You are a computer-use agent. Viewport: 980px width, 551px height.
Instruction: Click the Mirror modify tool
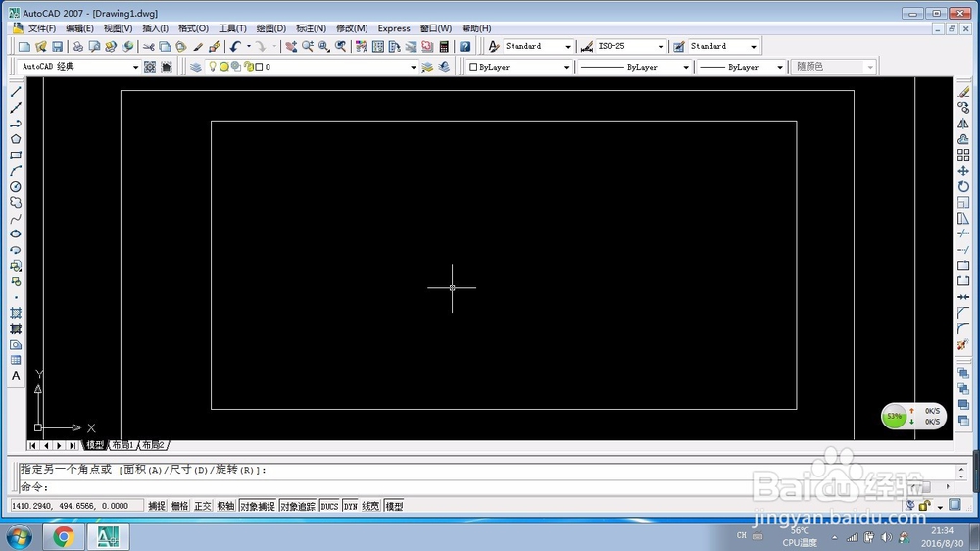963,124
